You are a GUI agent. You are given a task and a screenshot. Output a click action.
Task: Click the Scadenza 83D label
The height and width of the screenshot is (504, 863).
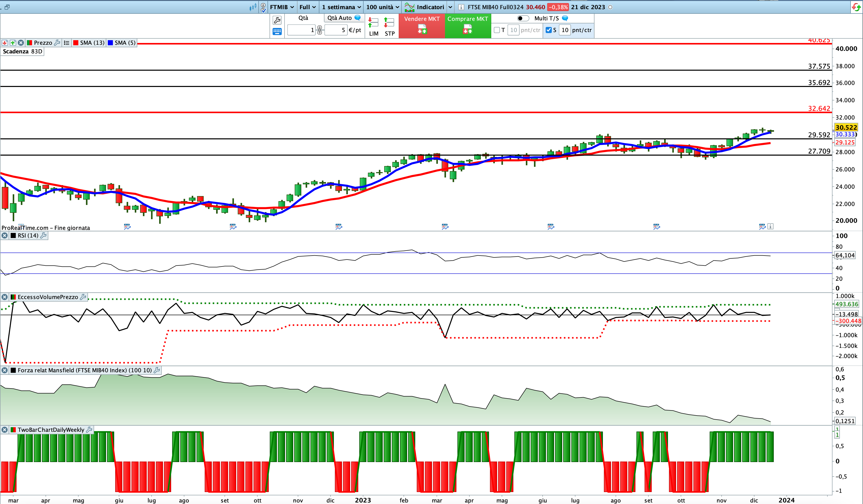click(22, 51)
